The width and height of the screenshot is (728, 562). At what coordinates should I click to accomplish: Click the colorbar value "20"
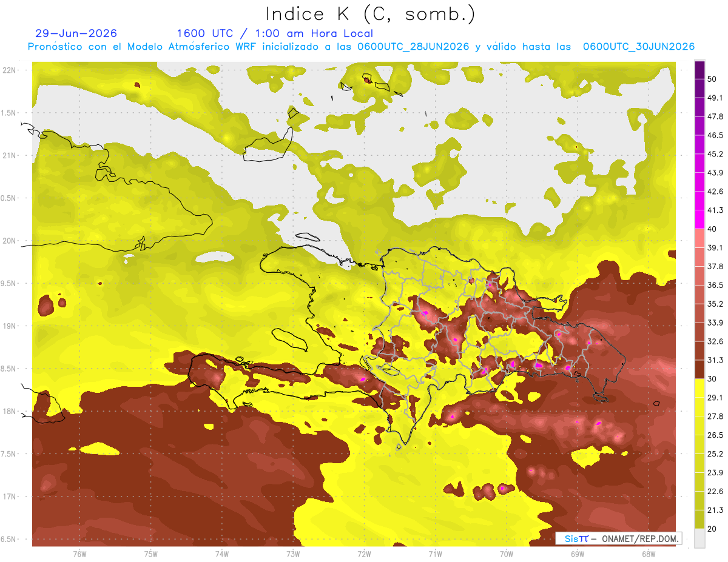tap(713, 529)
